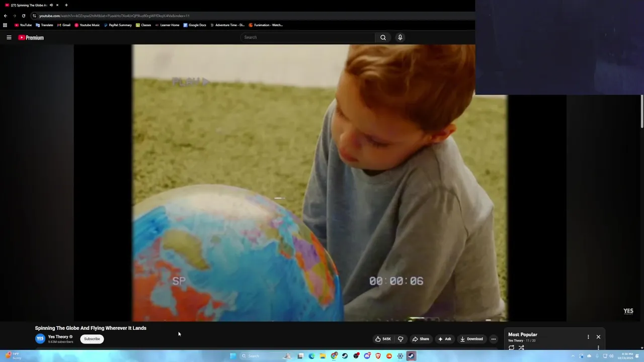644x362 pixels.
Task: Go forward in browser
Action: [x=14, y=16]
